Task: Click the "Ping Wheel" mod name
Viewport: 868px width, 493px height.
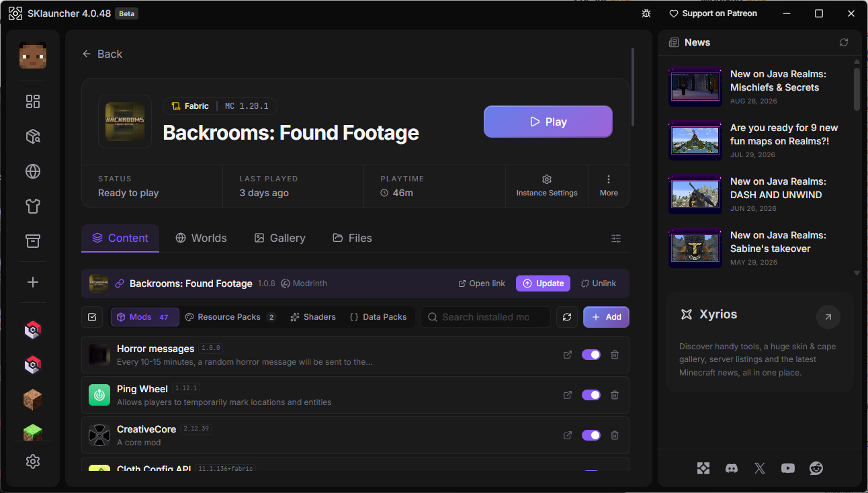Action: click(x=142, y=389)
